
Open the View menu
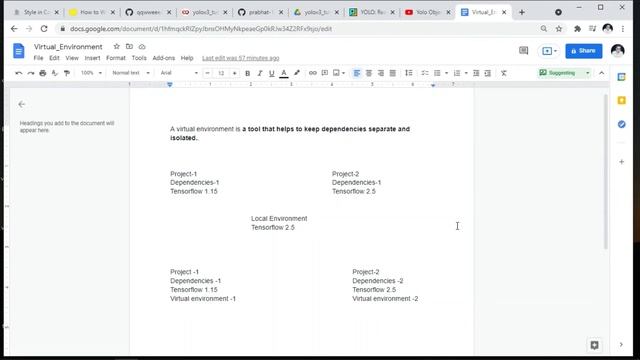(x=72, y=58)
